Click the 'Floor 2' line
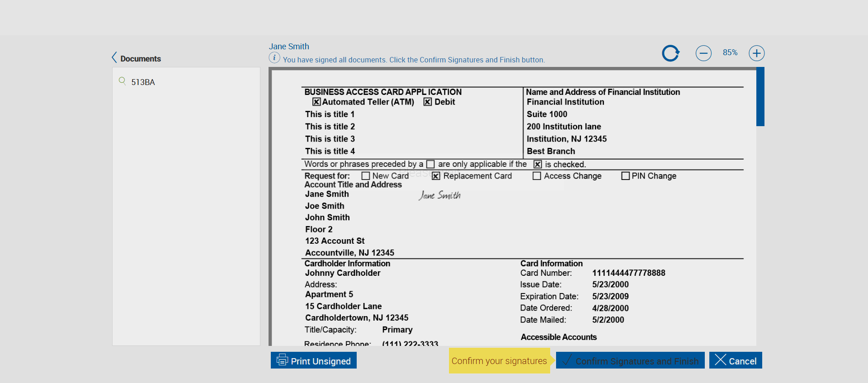 click(x=319, y=229)
